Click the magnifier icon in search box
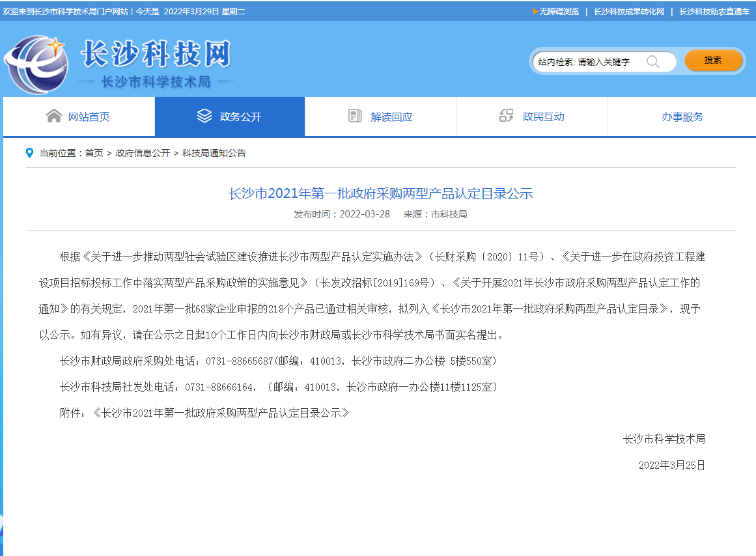The width and height of the screenshot is (756, 556). [652, 62]
